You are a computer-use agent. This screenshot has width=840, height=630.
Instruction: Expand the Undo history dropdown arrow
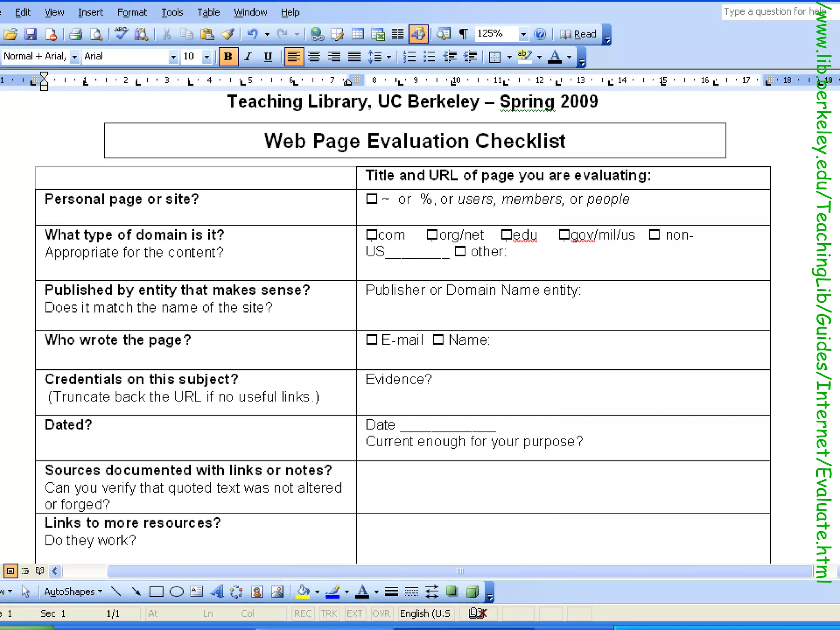tap(267, 34)
